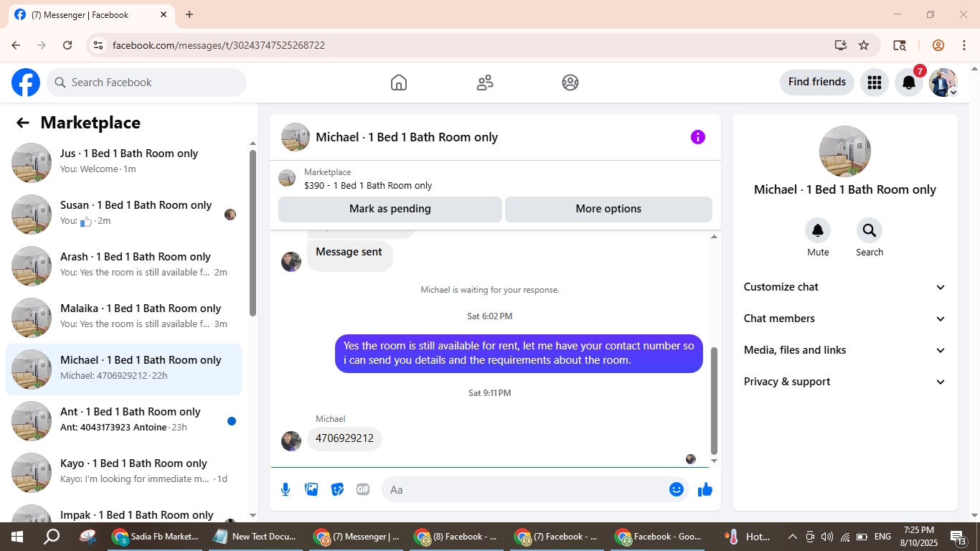This screenshot has height=551, width=980.
Task: Select Michael conversation in list
Action: 124,369
